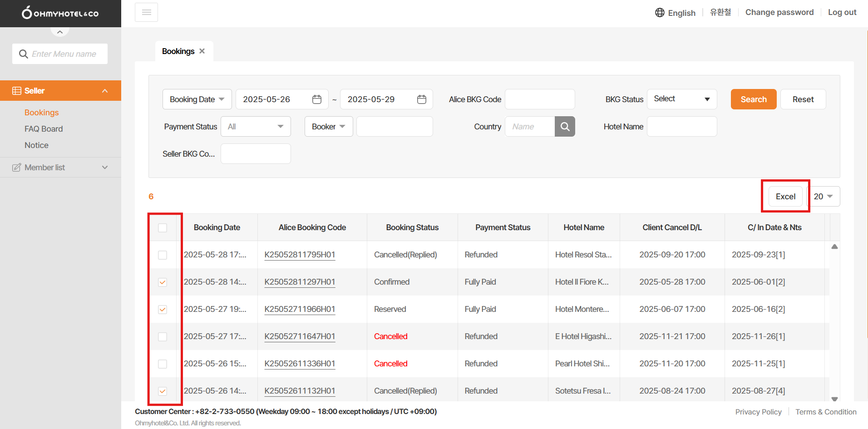Screen dimensions: 868x429
Task: Export results with the Excel button
Action: point(785,197)
